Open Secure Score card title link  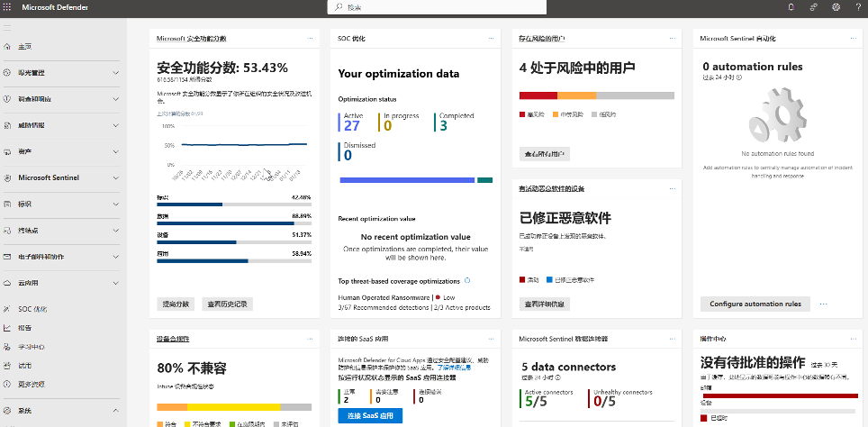(191, 39)
